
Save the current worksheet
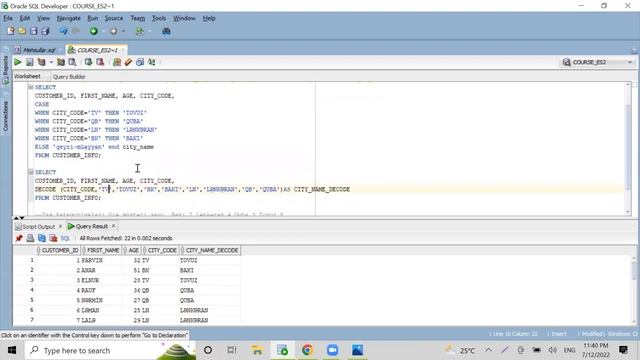point(33,31)
